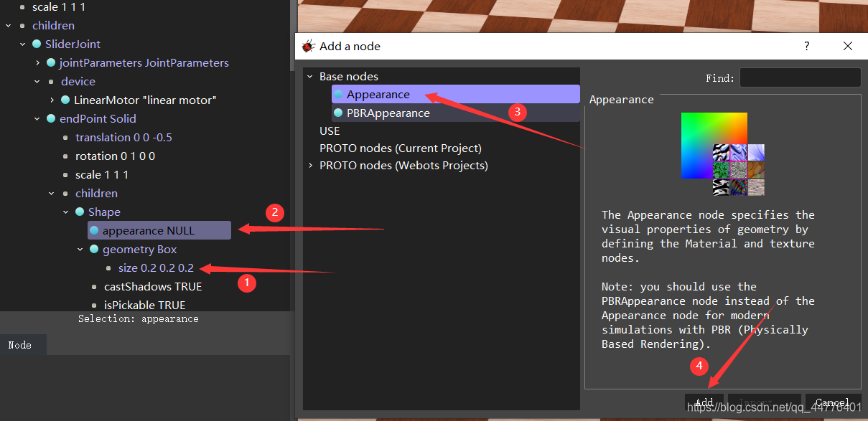Click the jointParameters node bullet icon
The height and width of the screenshot is (421, 868).
coord(51,63)
